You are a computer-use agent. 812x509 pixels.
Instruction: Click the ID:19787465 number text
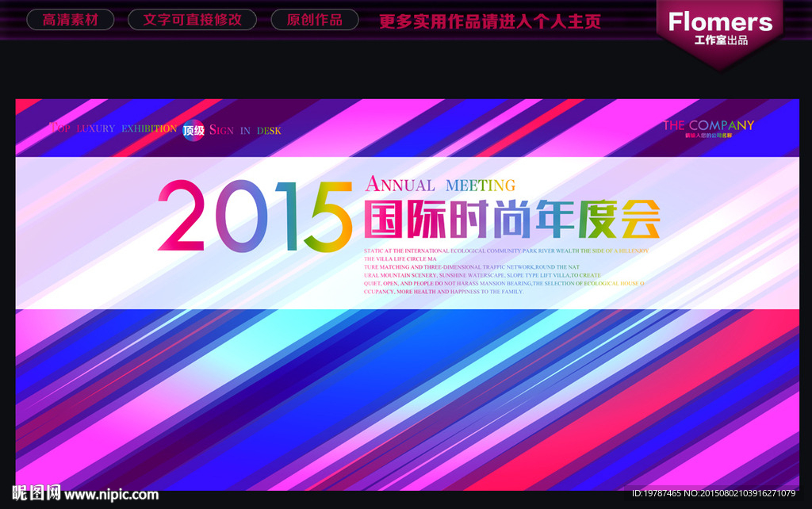pyautogui.click(x=656, y=493)
